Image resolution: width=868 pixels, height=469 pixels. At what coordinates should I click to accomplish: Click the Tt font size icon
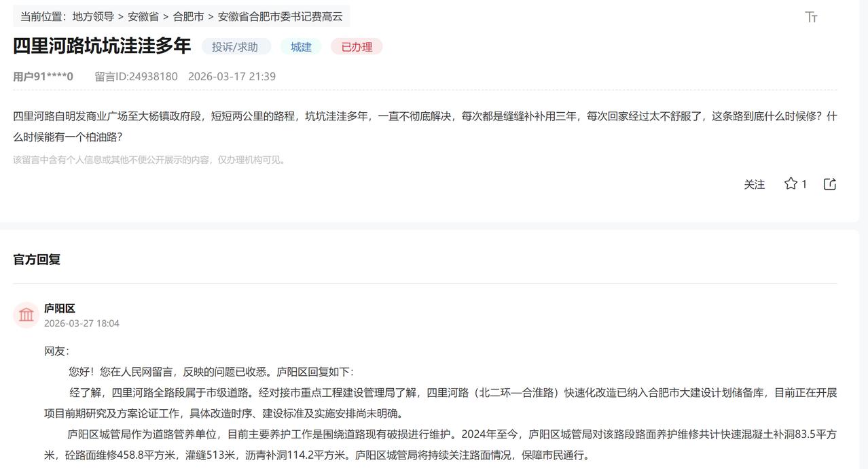[811, 17]
